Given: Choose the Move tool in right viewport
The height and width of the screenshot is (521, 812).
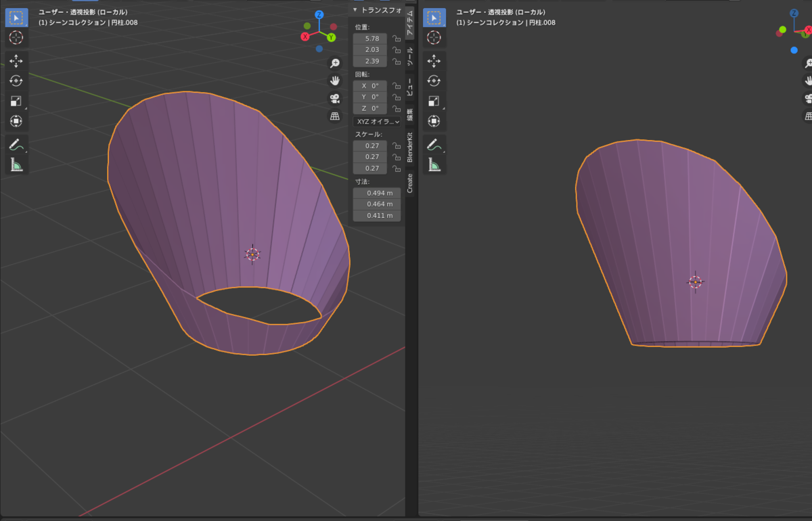Looking at the screenshot, I should click(434, 61).
